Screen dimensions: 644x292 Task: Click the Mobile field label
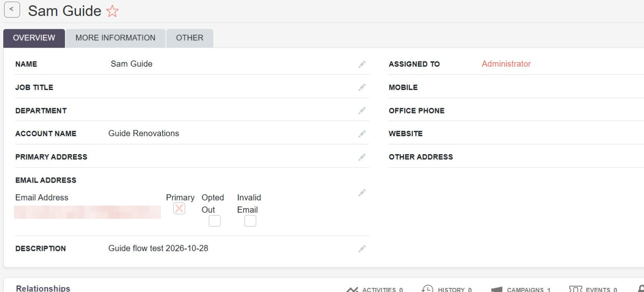(403, 87)
